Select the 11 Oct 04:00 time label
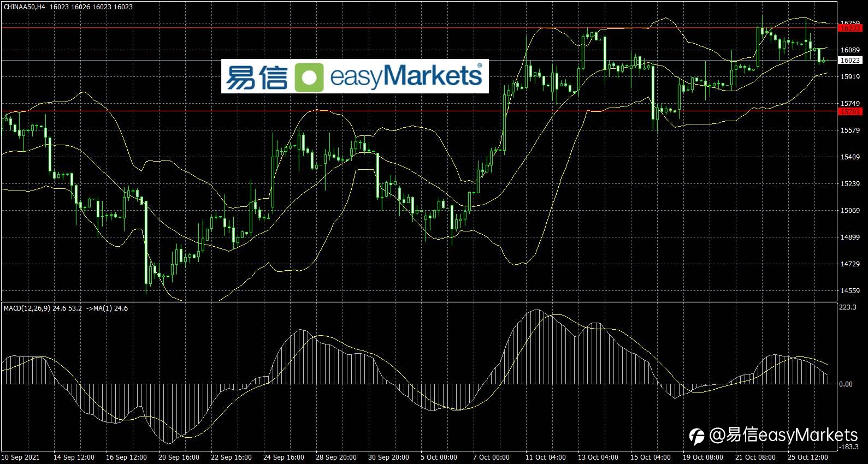The height and width of the screenshot is (464, 868). coord(546,457)
